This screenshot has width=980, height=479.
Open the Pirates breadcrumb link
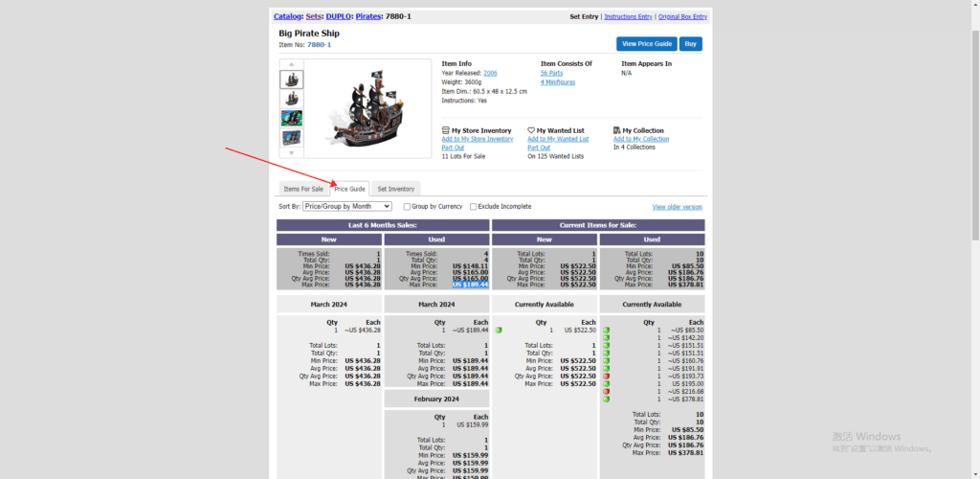tap(368, 16)
